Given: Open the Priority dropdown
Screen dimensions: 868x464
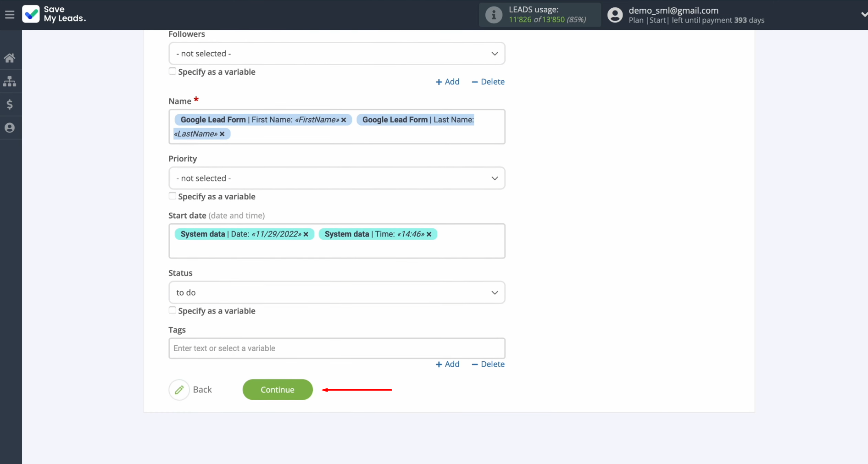Looking at the screenshot, I should coord(337,178).
